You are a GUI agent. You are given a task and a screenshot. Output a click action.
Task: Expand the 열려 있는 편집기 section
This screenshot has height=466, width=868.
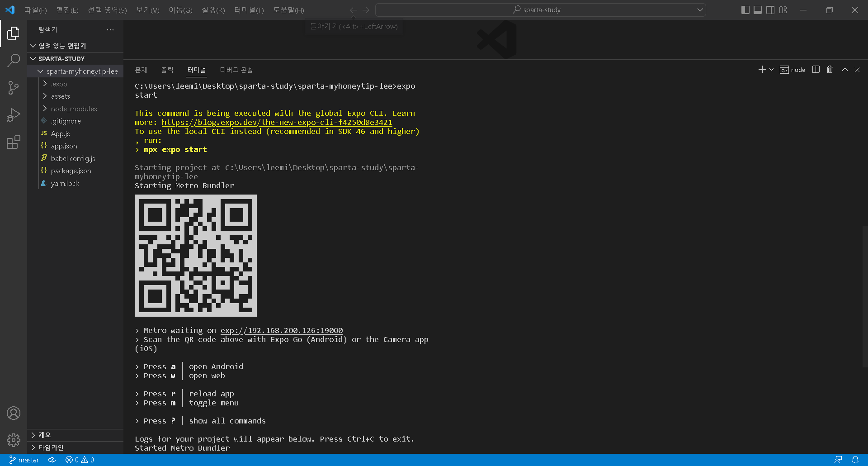pos(75,46)
